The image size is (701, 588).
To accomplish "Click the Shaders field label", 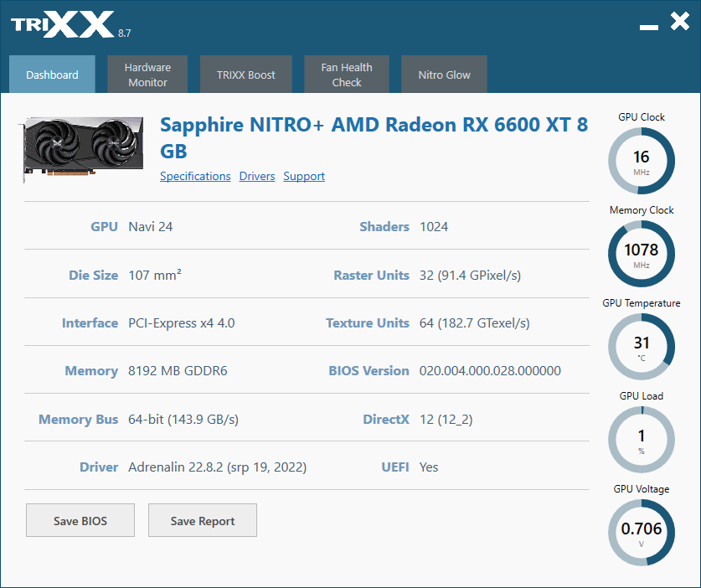I will point(384,227).
